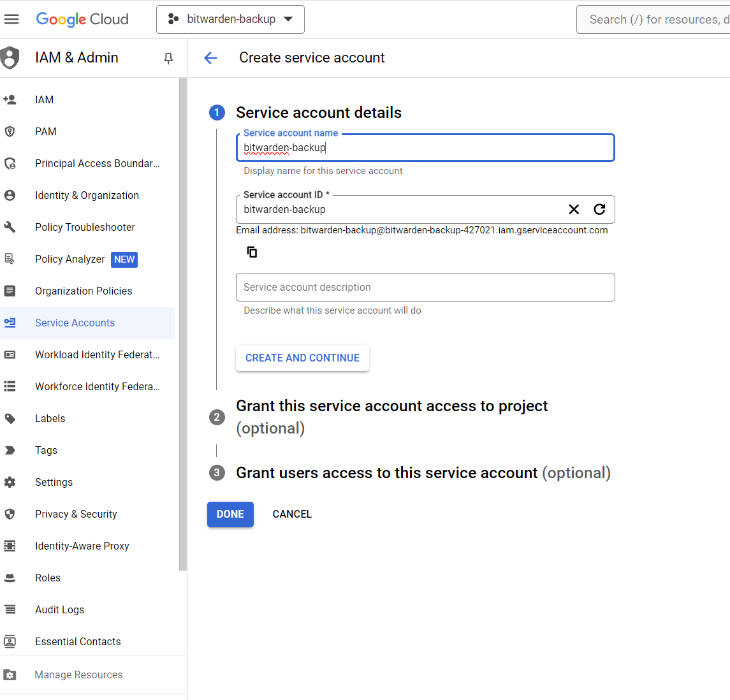Open Workload Identity Federation
This screenshot has height=700, width=730.
coord(98,354)
